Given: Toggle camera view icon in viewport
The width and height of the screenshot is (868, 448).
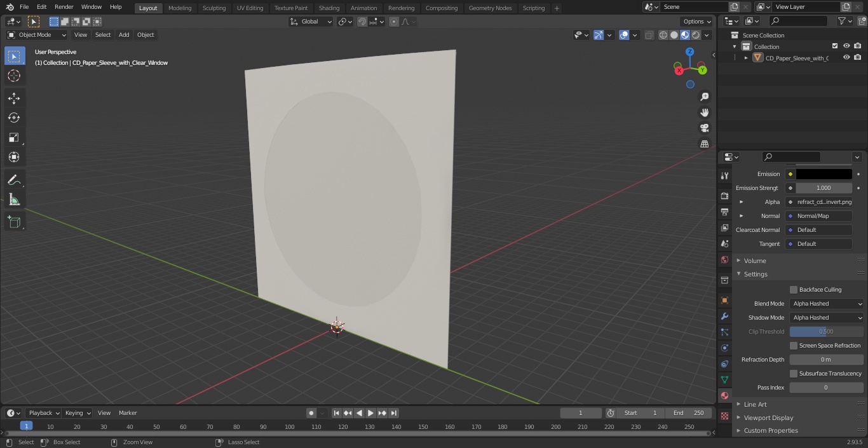Looking at the screenshot, I should [x=704, y=128].
